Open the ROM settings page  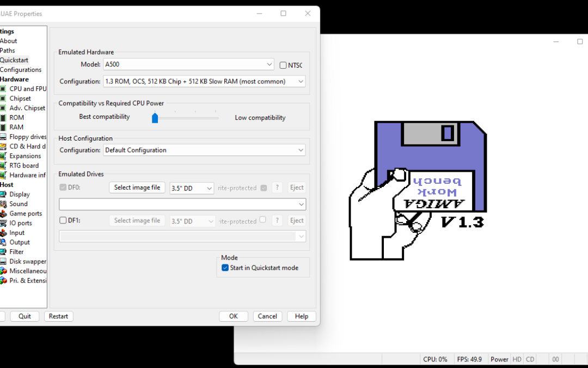click(16, 118)
